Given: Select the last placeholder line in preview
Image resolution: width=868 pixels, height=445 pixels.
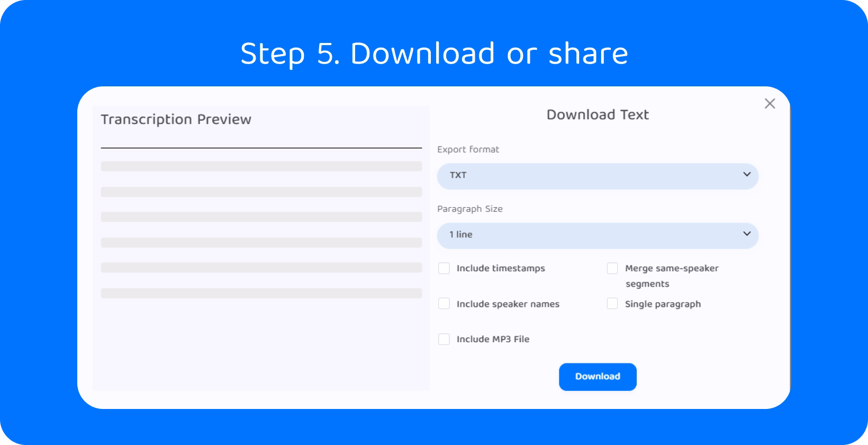Looking at the screenshot, I should coord(261,293).
